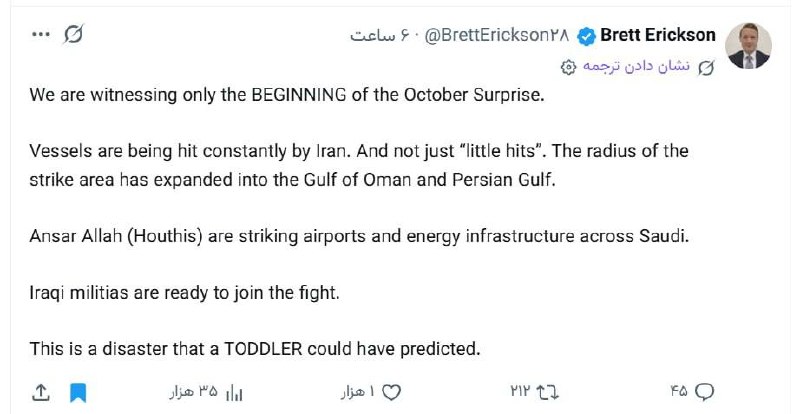
Task: Open Brett Erickson's profile via his name
Action: 658,35
